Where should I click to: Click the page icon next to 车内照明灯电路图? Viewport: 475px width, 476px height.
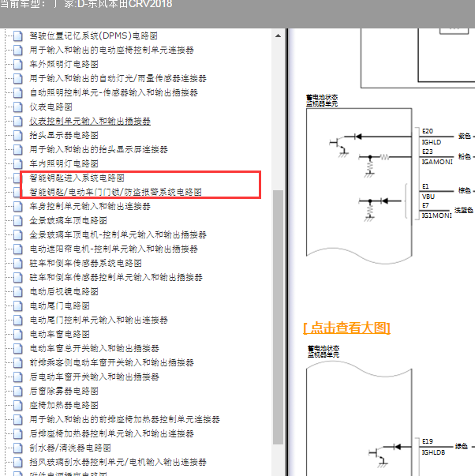point(18,163)
